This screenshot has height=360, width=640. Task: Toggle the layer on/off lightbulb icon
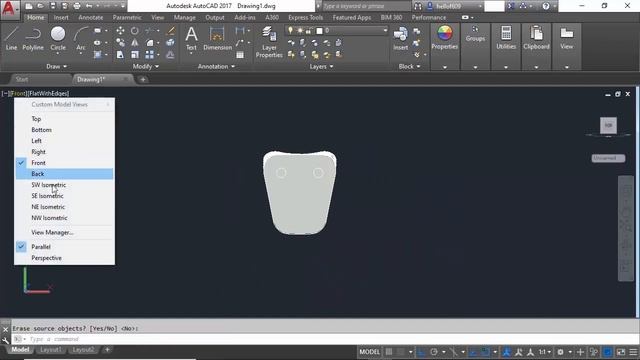pyautogui.click(x=290, y=31)
